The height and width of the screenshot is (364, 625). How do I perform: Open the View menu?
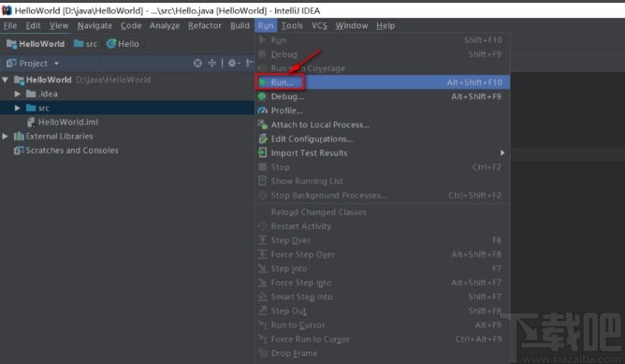(59, 25)
